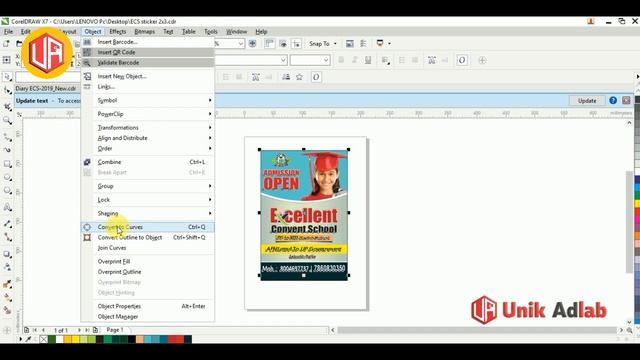Click the add page icon left of page navigator
The height and width of the screenshot is (360, 640).
click(27, 330)
